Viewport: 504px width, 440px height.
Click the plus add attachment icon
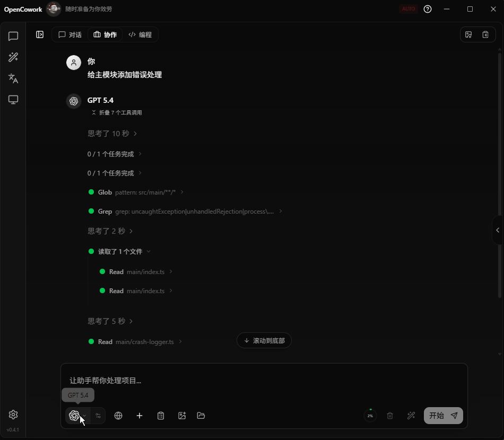pos(140,416)
